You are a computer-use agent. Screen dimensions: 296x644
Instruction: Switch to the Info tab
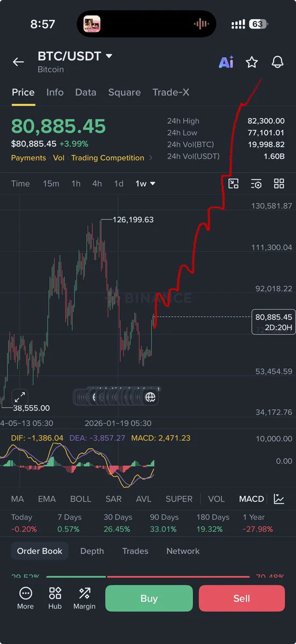pyautogui.click(x=55, y=92)
